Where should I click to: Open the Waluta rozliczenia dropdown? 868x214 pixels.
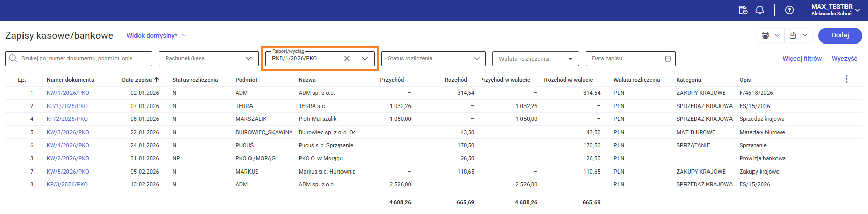point(570,59)
